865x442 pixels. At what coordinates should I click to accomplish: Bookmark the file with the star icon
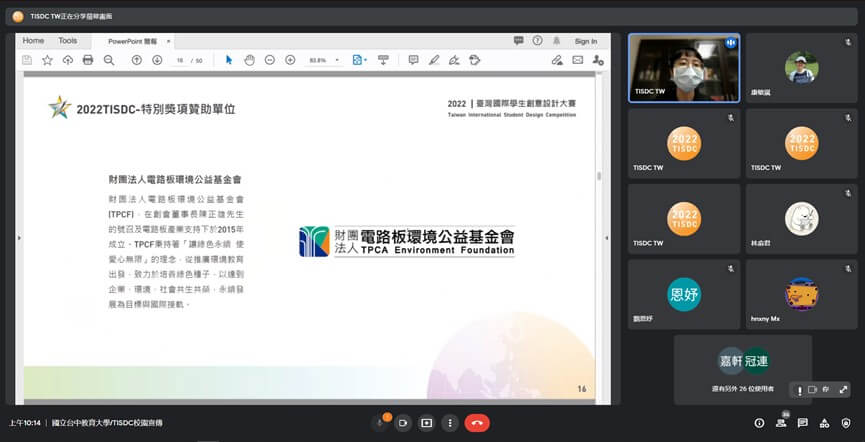click(47, 60)
